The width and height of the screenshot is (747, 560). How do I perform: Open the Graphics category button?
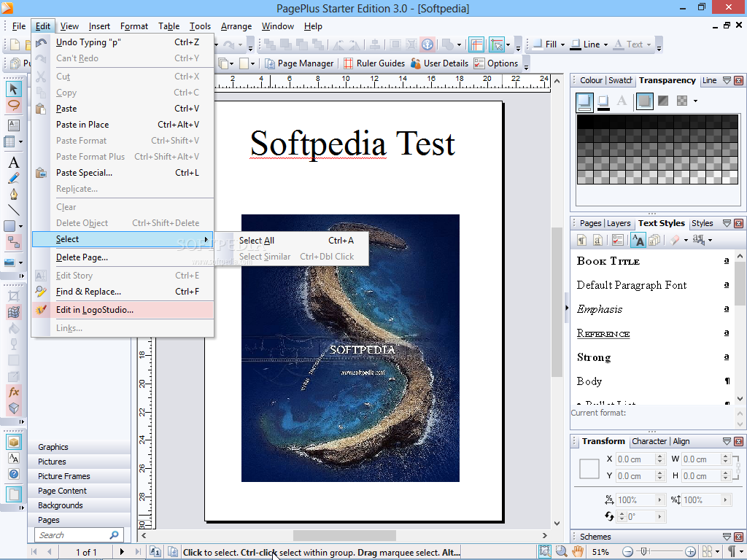(x=79, y=447)
